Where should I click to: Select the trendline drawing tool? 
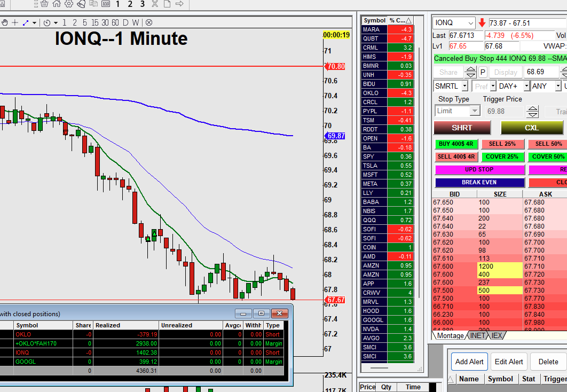point(26,22)
